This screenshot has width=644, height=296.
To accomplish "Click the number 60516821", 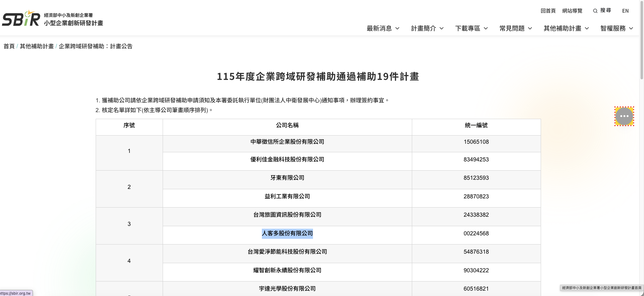I will point(476,289).
